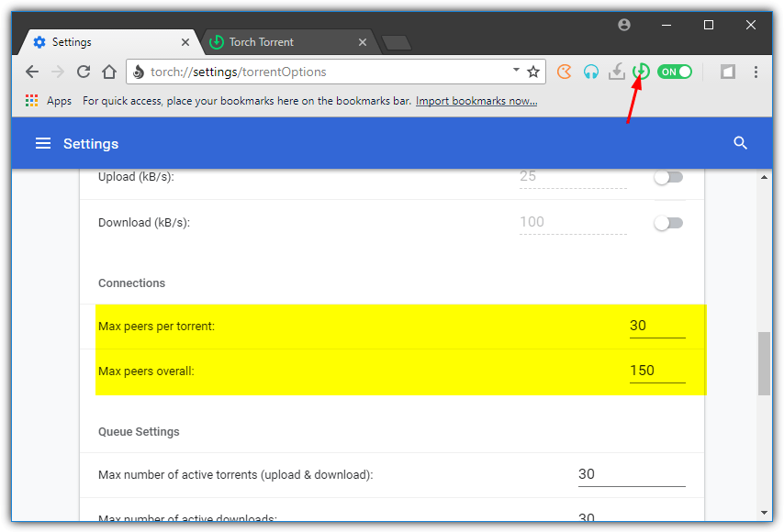
Task: Click the Torch flame site info icon
Action: click(x=139, y=72)
